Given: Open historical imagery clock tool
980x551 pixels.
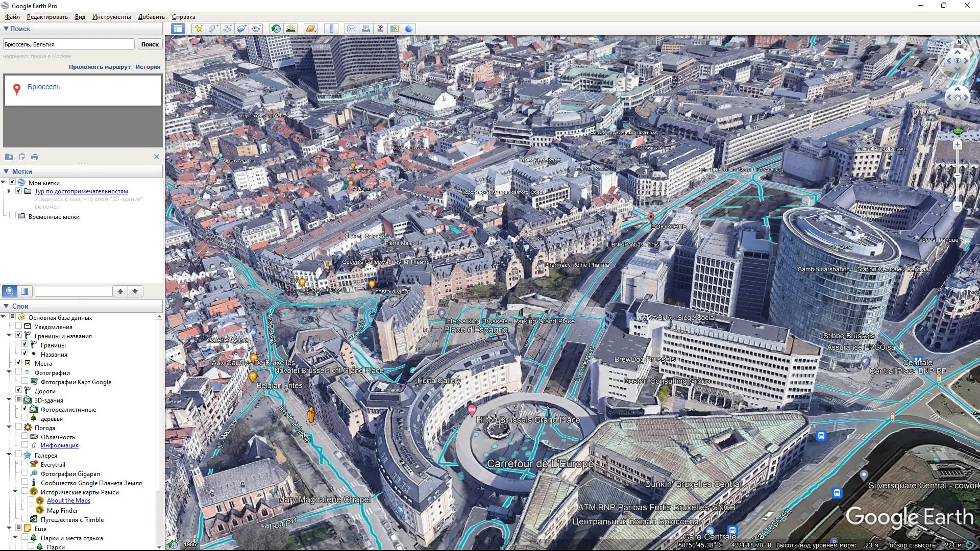Looking at the screenshot, I should pos(276,29).
